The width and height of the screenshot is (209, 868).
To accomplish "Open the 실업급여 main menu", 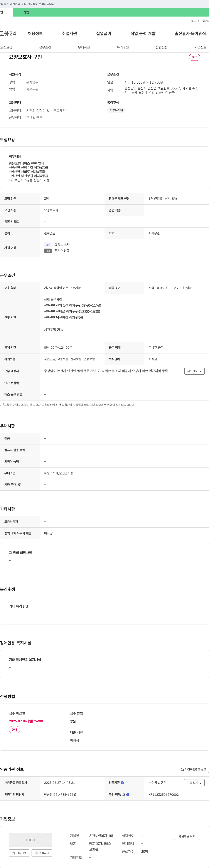I will pos(103,33).
